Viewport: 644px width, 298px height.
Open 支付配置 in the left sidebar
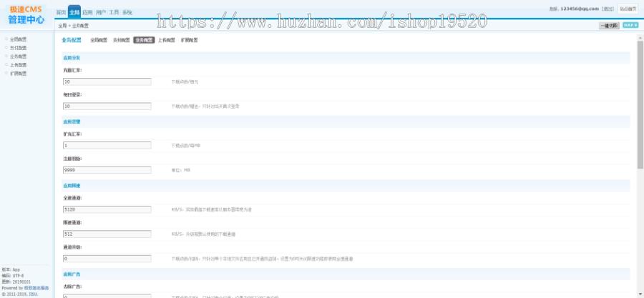(x=18, y=48)
